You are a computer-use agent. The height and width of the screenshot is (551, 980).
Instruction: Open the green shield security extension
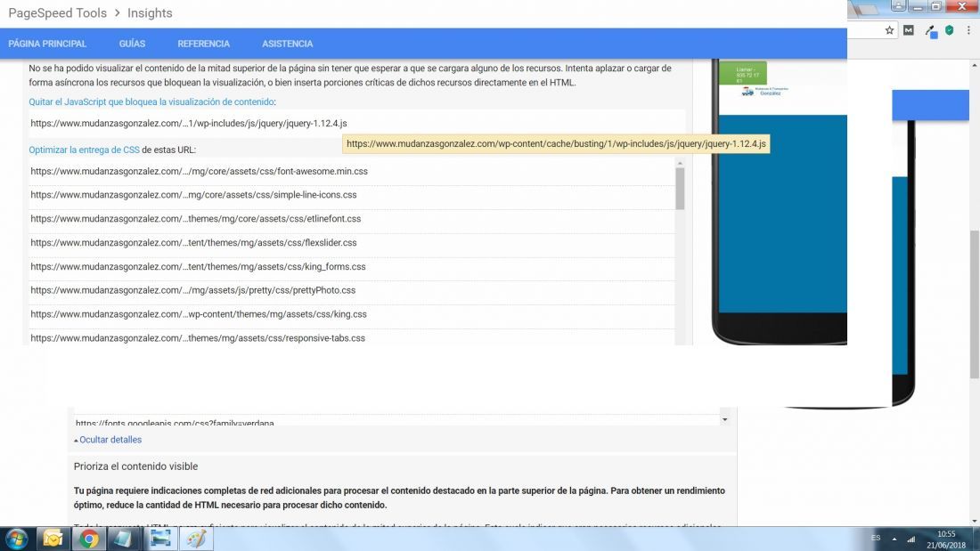pos(950,30)
